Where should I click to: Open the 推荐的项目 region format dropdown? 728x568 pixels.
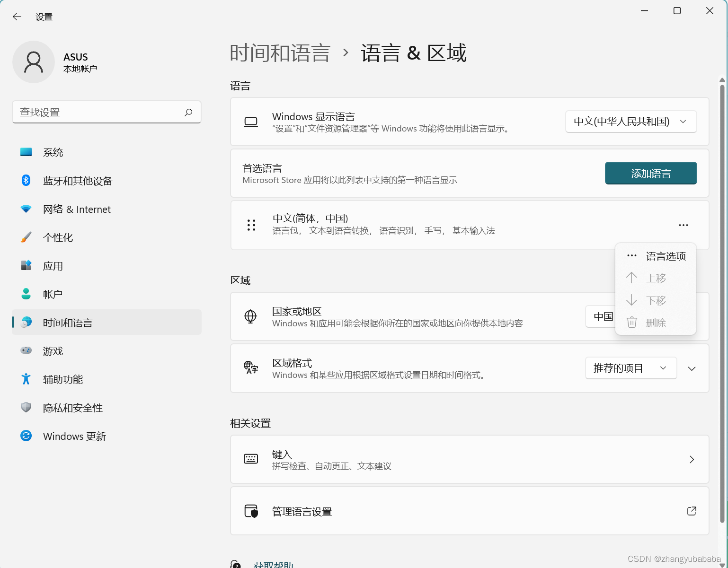tap(631, 368)
